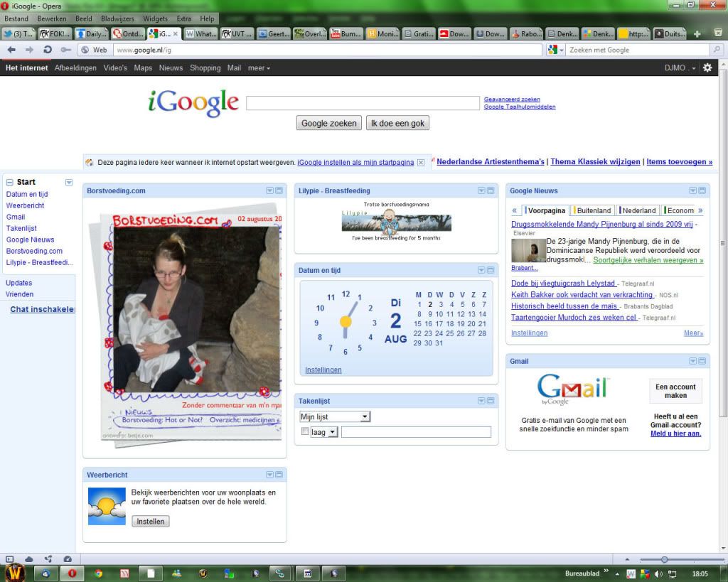Click the Opera Unite icon in status bar
This screenshot has height=582, width=728.
pos(48,559)
